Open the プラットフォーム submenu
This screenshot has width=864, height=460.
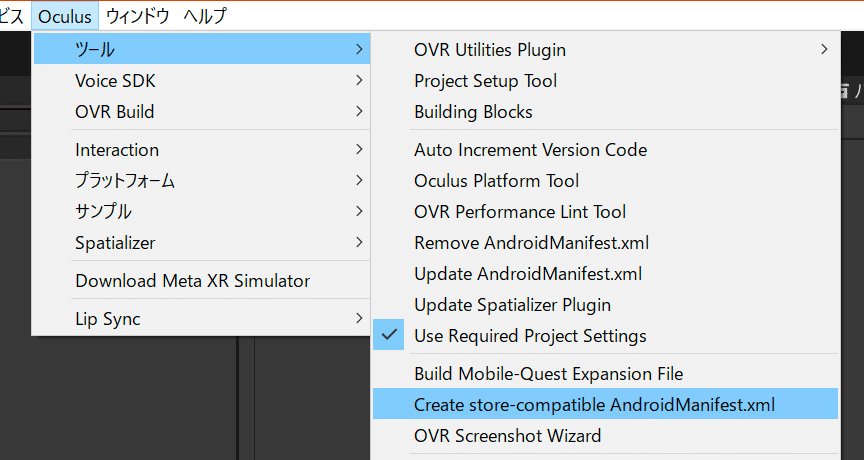pyautogui.click(x=200, y=181)
